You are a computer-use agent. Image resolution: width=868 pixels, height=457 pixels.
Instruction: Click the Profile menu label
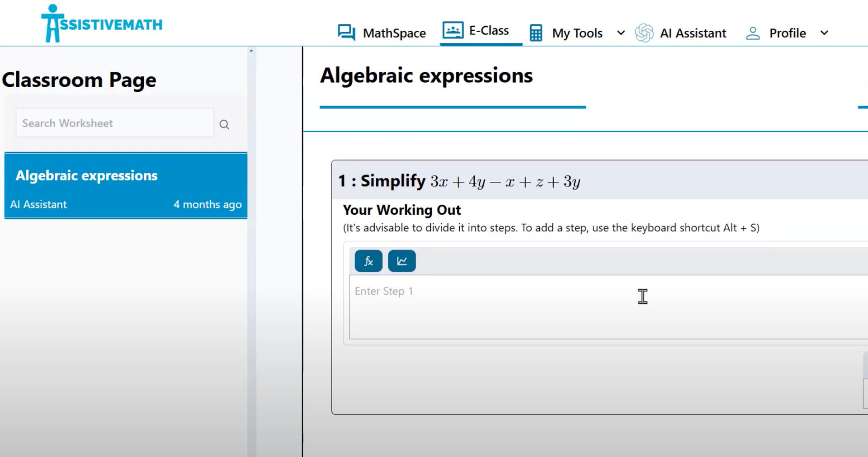pos(787,33)
